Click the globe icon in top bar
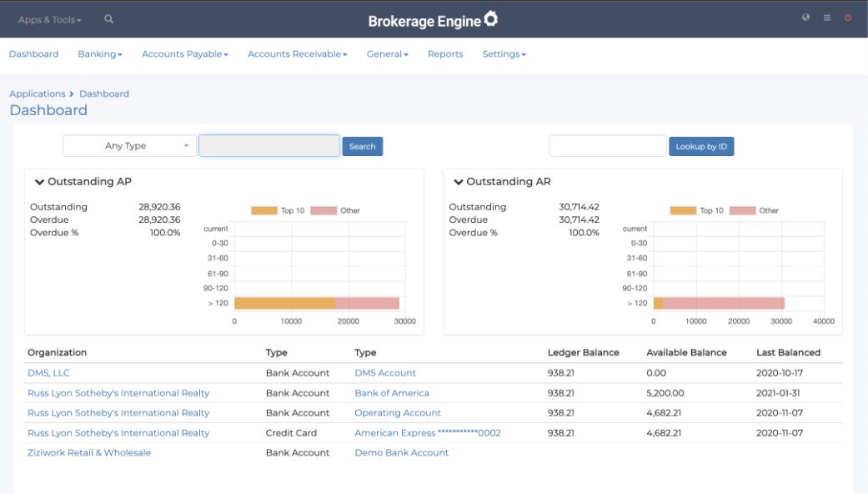Image resolution: width=868 pixels, height=494 pixels. [x=806, y=18]
